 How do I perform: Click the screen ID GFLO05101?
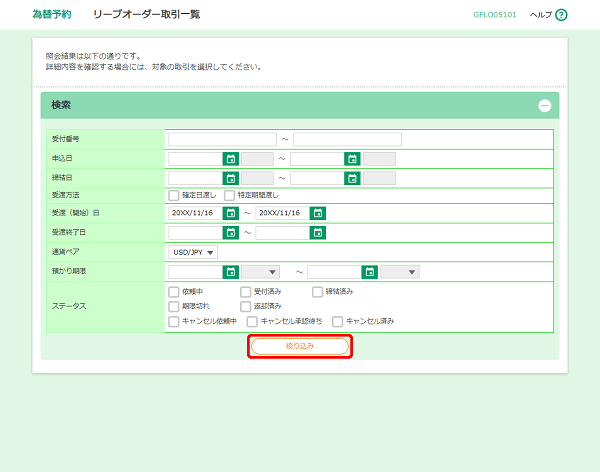click(x=495, y=15)
